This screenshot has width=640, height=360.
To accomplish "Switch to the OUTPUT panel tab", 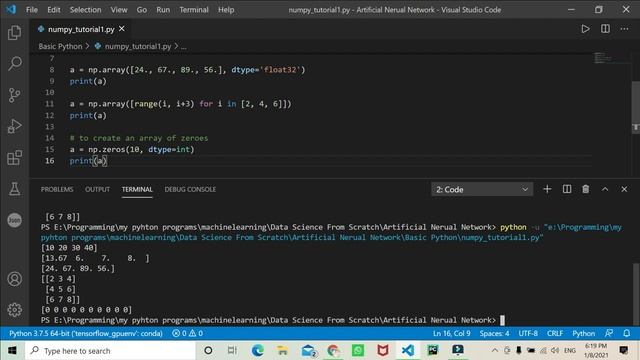I will click(98, 189).
